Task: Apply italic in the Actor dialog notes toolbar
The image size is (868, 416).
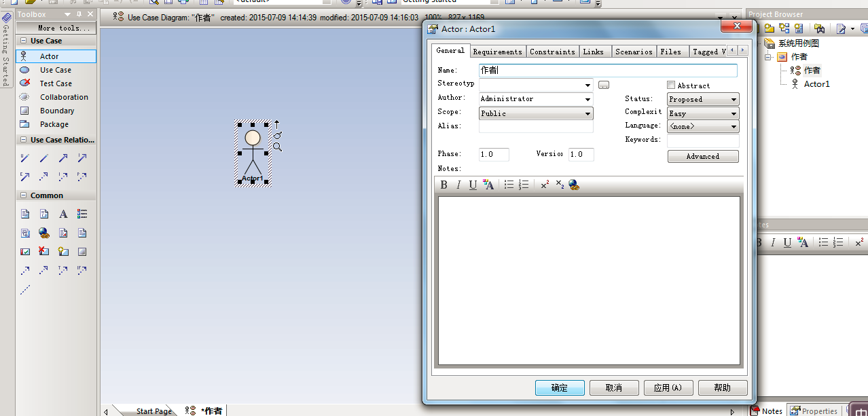Action: (458, 185)
